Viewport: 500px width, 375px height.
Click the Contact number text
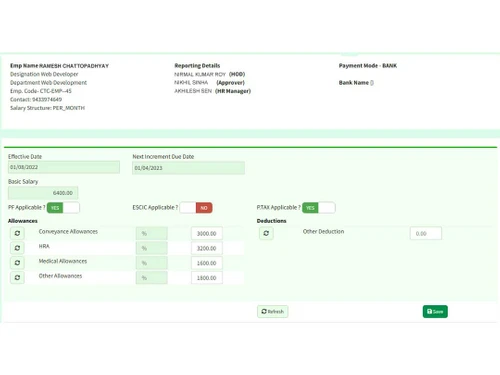36,99
